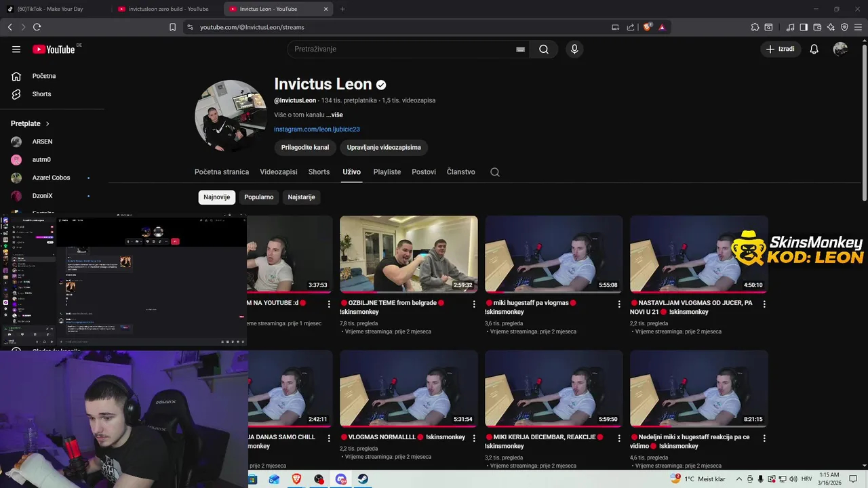868x488 pixels.
Task: Open options for NA YOUTUBE :d video
Action: pyautogui.click(x=329, y=304)
